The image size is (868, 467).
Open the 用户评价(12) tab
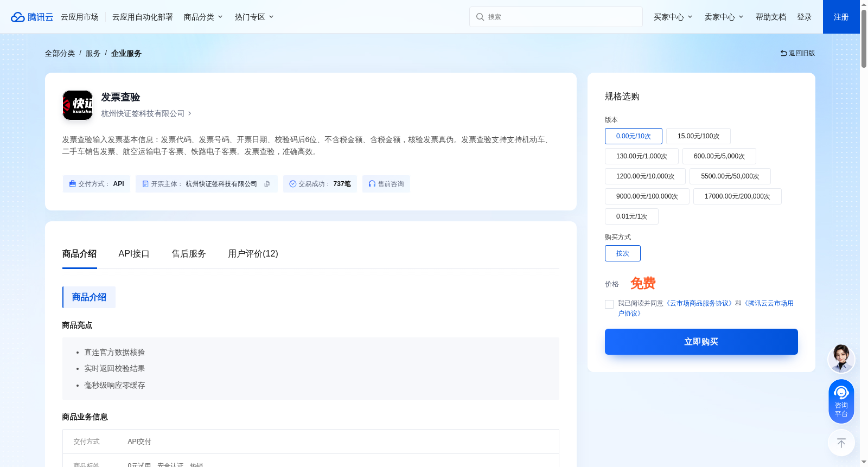pos(253,253)
